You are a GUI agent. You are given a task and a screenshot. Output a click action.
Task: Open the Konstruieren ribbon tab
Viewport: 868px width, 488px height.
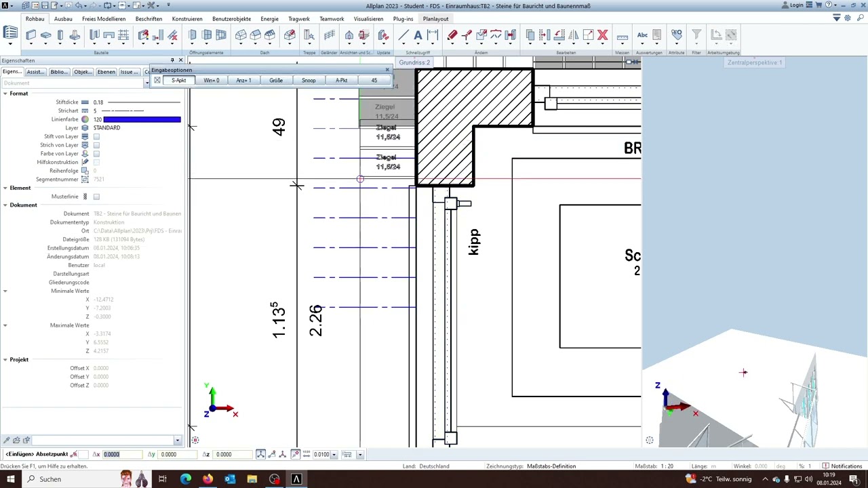187,19
